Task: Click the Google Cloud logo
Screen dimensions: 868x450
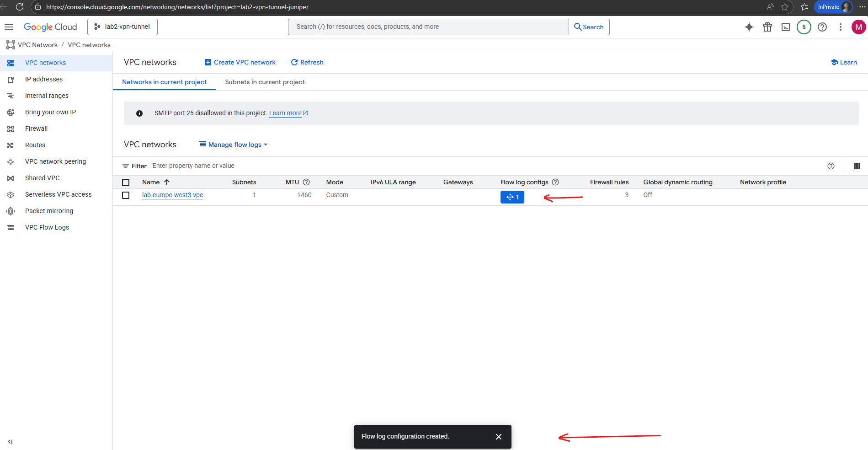Action: tap(50, 27)
